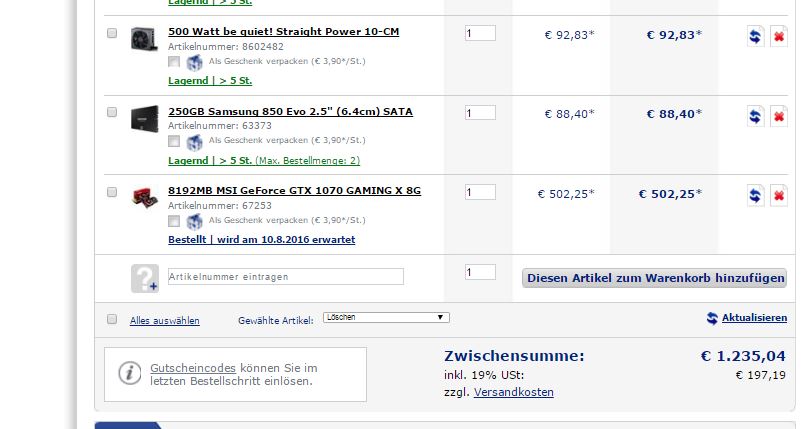Delete the be quiet! Straight Power item
Image resolution: width=804 pixels, height=429 pixels.
778,36
